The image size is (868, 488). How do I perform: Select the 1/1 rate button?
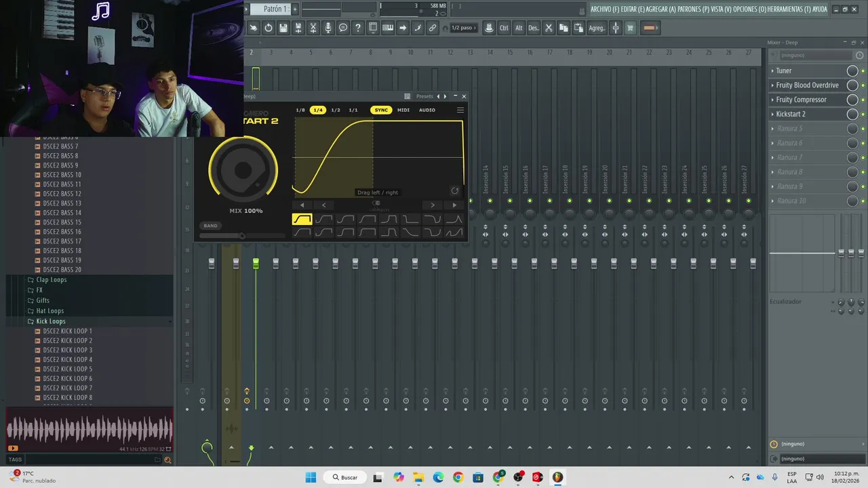(353, 110)
